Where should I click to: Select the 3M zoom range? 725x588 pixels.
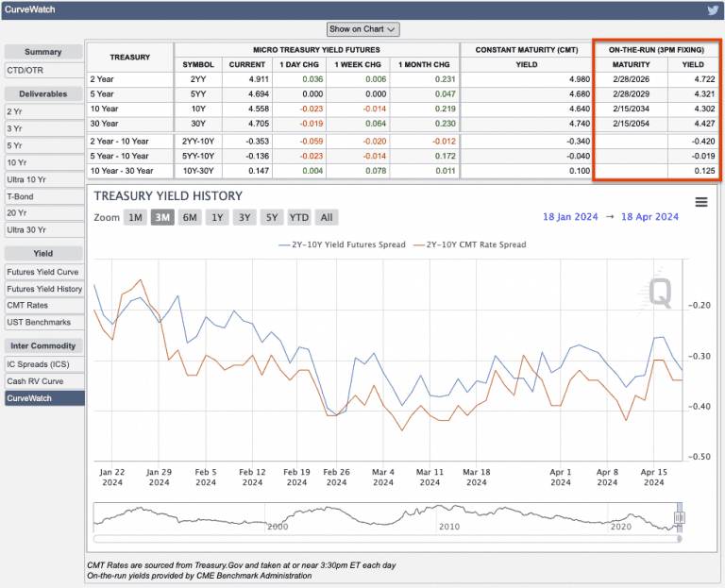[162, 217]
